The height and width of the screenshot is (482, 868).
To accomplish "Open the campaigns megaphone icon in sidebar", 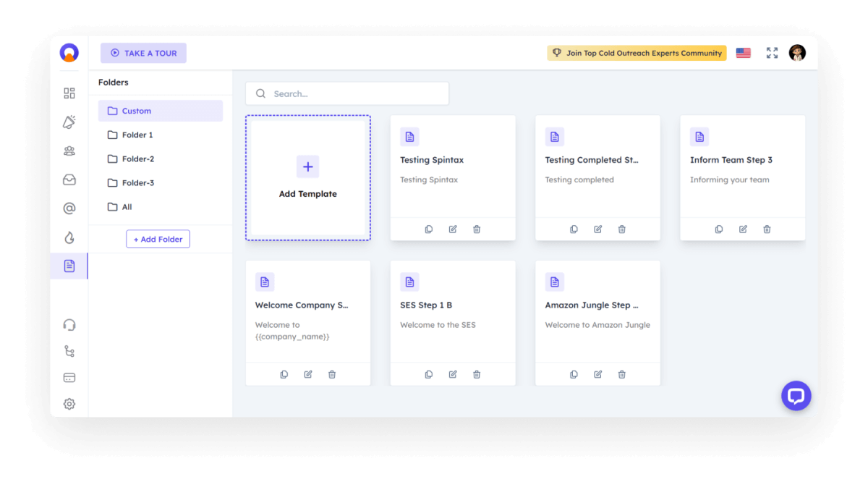I will click(x=69, y=122).
